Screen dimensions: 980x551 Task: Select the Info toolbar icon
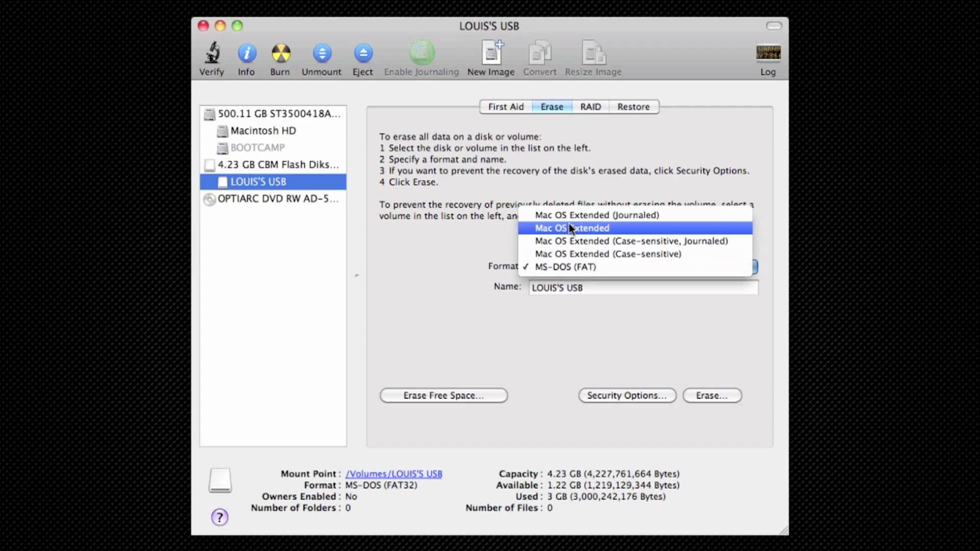(247, 58)
